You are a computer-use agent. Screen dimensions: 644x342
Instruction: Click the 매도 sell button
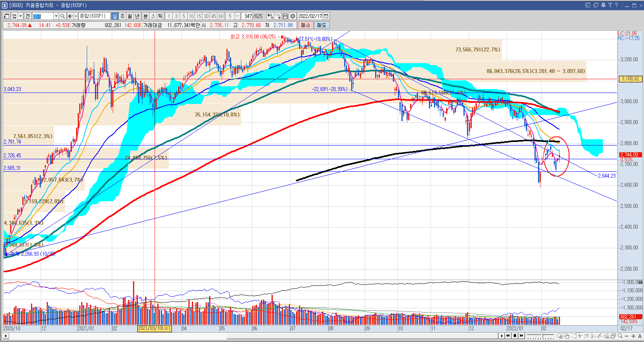(322, 25)
